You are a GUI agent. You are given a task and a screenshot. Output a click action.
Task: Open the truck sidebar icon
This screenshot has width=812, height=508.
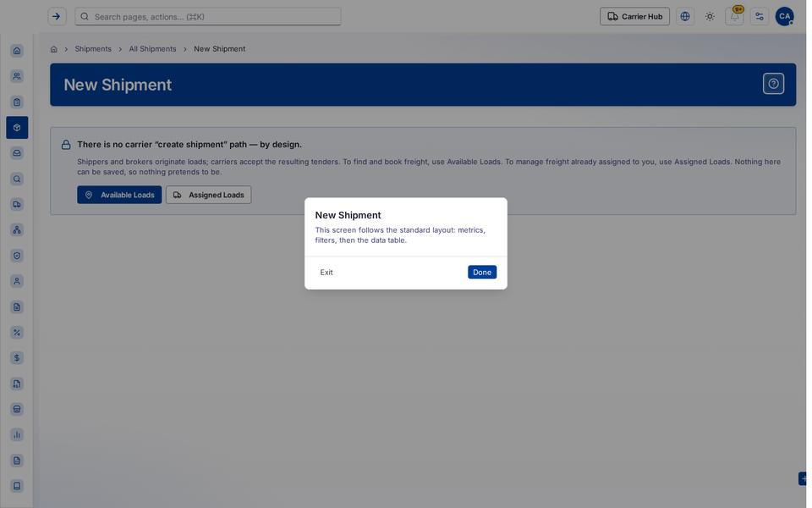tap(17, 204)
